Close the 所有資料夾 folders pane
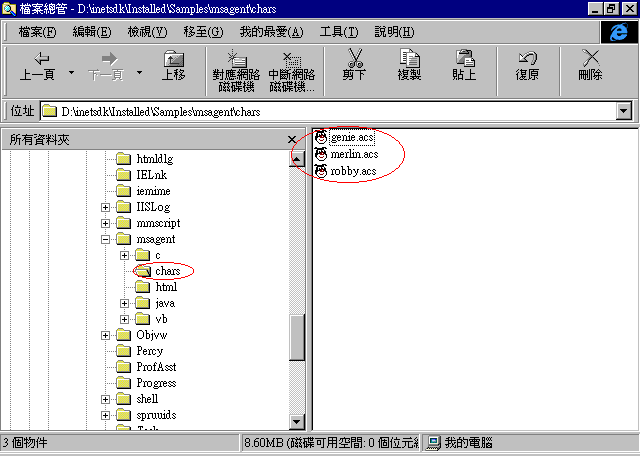The image size is (640, 456). pyautogui.click(x=292, y=140)
